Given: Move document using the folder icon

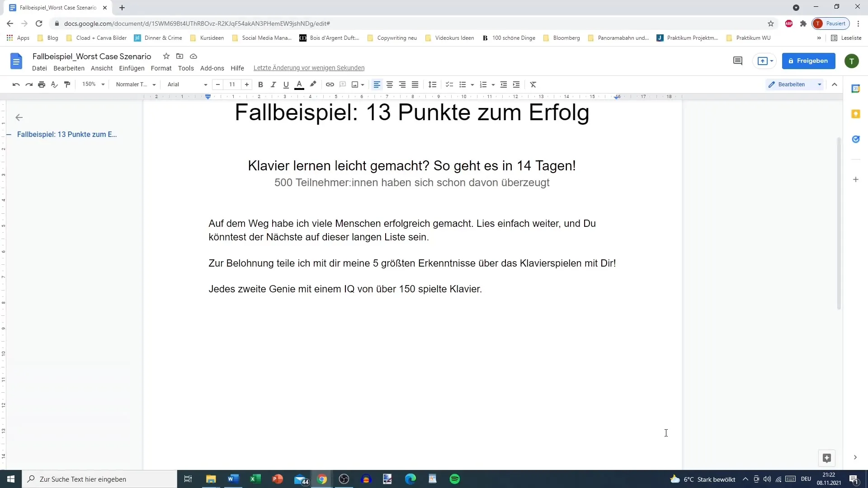Looking at the screenshot, I should point(180,56).
